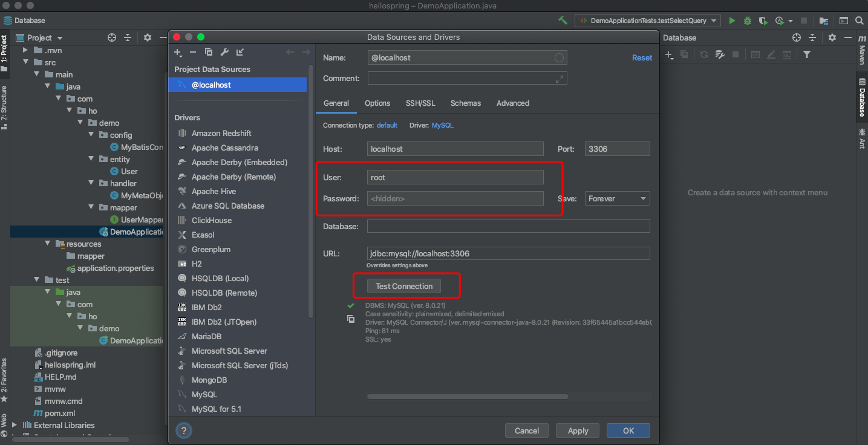Switch to the Advanced tab

[513, 103]
